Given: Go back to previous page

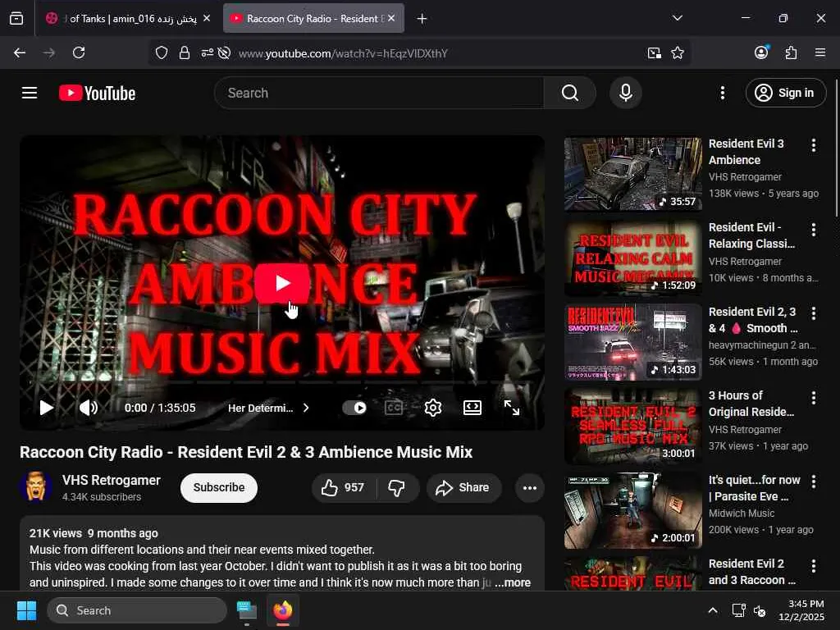Looking at the screenshot, I should (x=20, y=52).
